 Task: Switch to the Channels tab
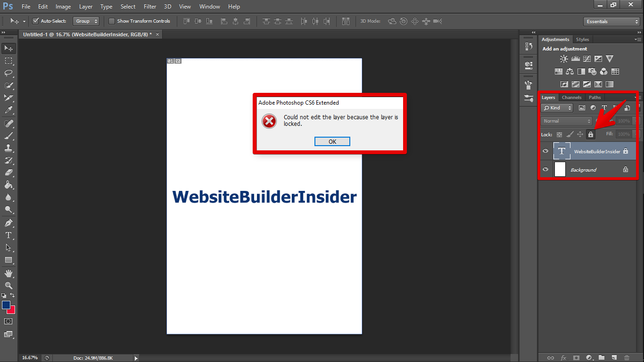click(x=571, y=98)
